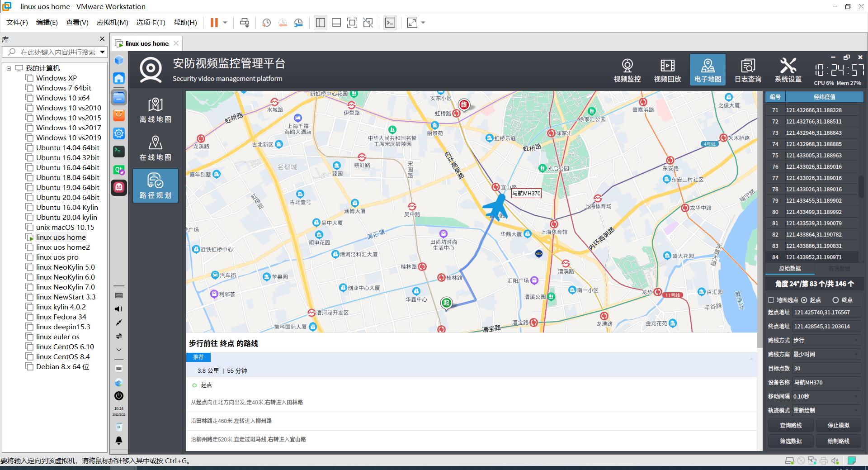Select the 路径规划 route planning panel
This screenshot has width=868, height=470.
click(155, 186)
